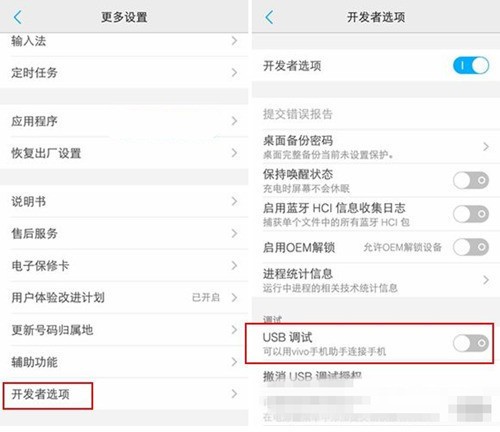
Task: Expand 进程统计信息 with its arrow
Action: (486, 280)
